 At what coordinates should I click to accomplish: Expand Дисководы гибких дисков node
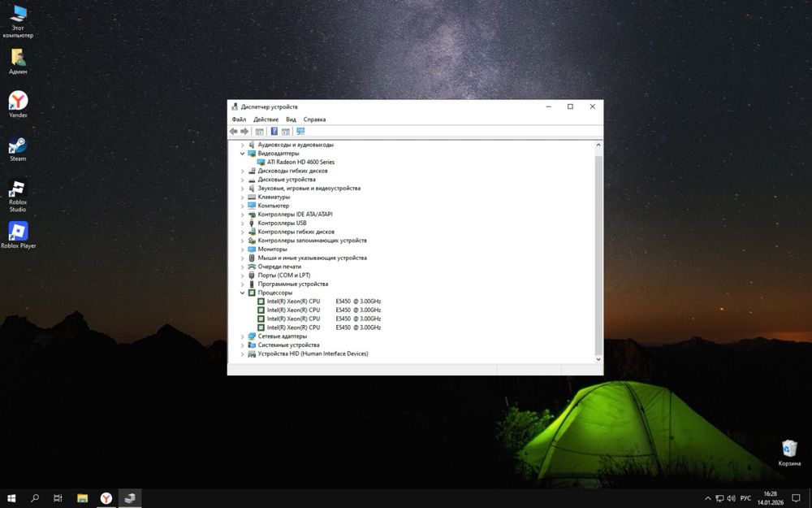[x=242, y=171]
